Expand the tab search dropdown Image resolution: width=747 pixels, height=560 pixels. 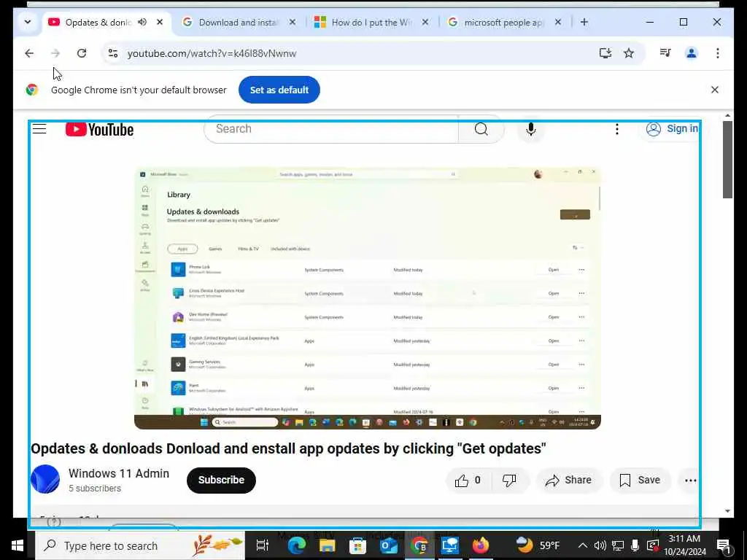coord(28,22)
